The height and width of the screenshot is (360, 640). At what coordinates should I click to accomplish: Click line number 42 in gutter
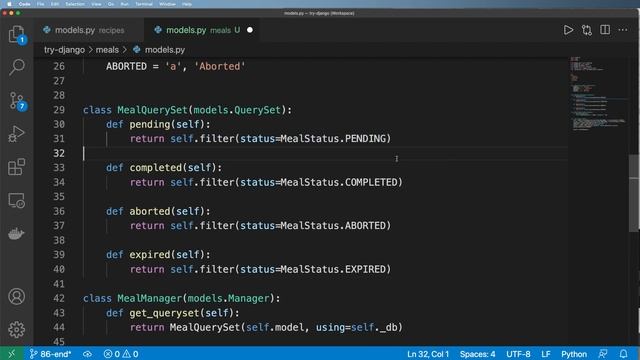(59, 298)
